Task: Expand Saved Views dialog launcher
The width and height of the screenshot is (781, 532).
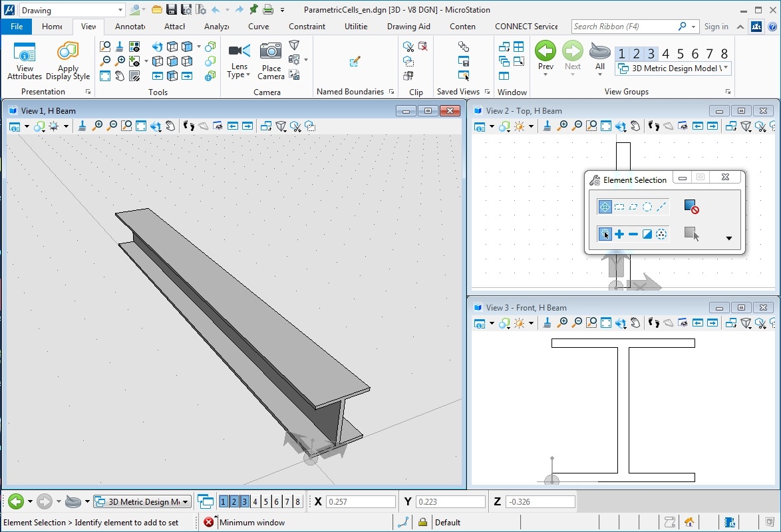Action: pyautogui.click(x=487, y=92)
